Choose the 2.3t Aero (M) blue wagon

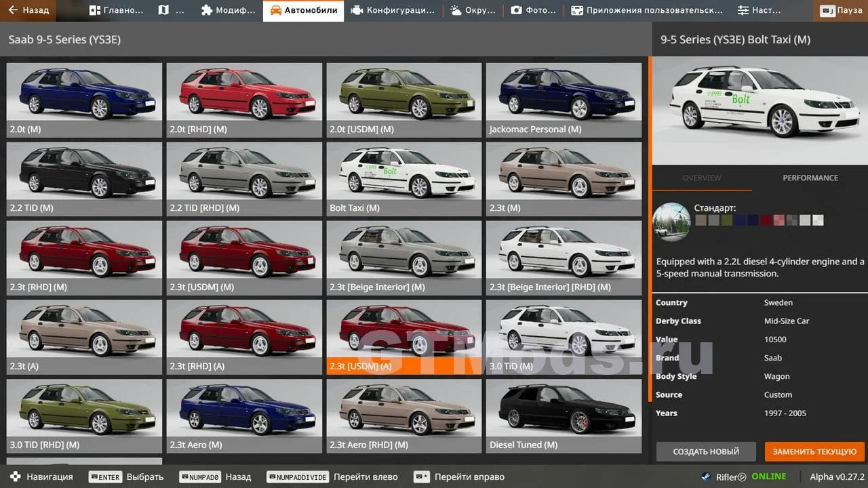[244, 415]
